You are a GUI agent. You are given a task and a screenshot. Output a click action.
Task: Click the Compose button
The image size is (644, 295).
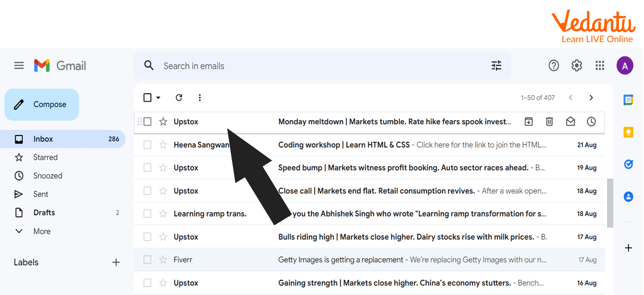[x=42, y=104]
